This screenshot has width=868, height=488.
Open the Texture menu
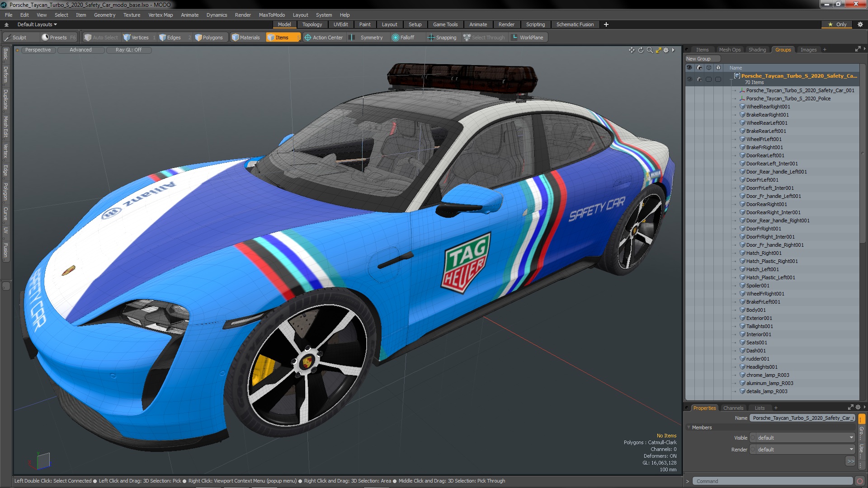(132, 15)
